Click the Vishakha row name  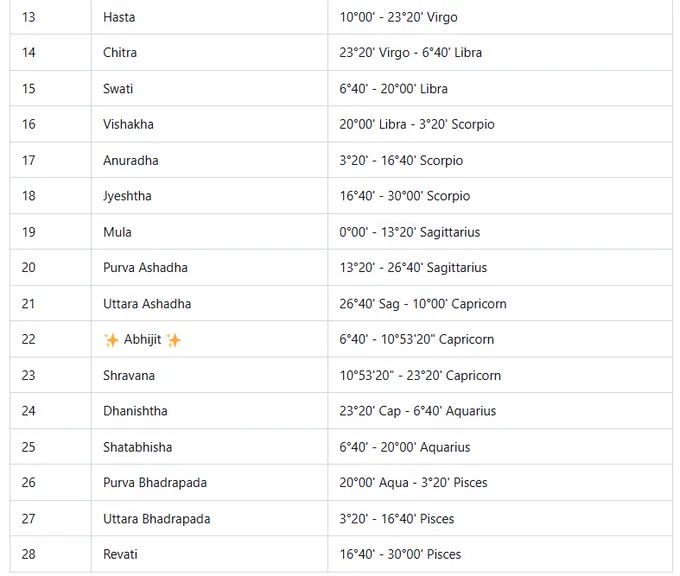pyautogui.click(x=128, y=124)
